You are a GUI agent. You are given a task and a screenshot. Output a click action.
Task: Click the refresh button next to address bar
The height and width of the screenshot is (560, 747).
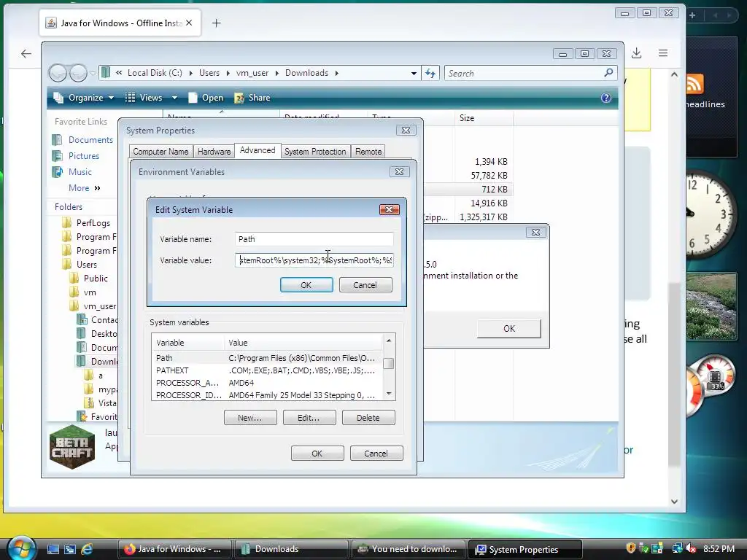(430, 74)
